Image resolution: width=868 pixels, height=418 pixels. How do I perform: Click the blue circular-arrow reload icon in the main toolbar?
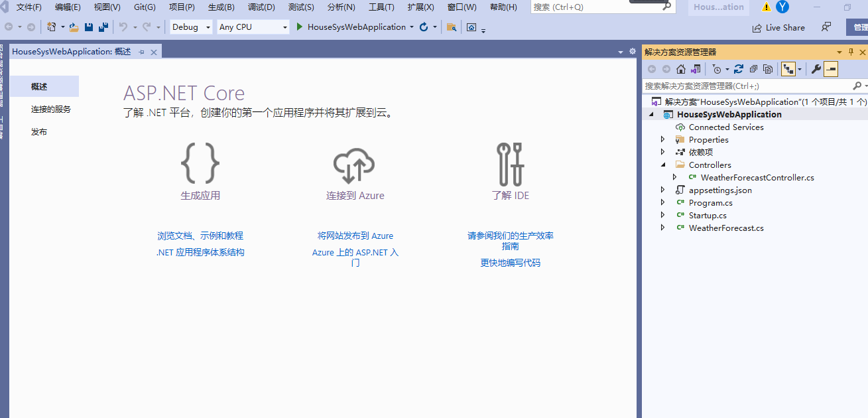(x=424, y=27)
